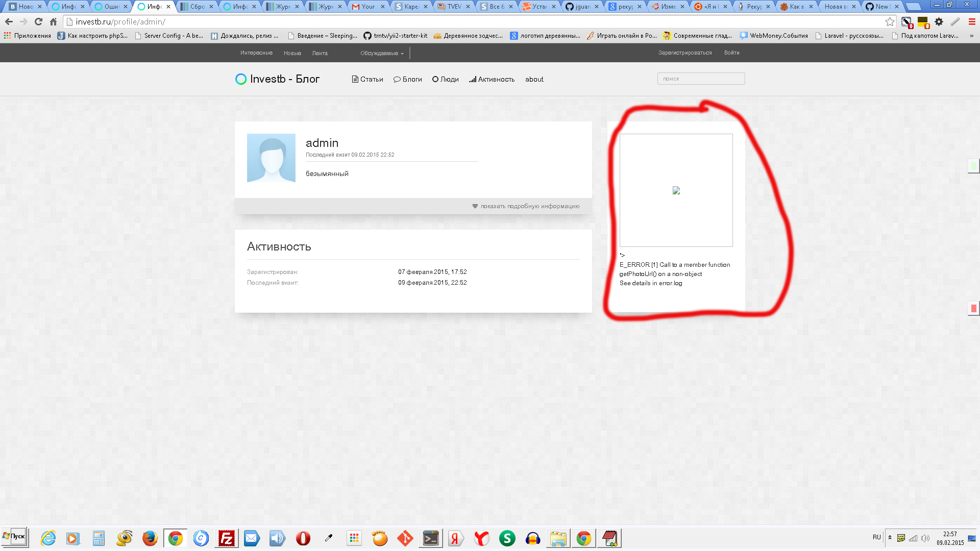Image resolution: width=980 pixels, height=551 pixels.
Task: Click the browser forward arrow
Action: click(23, 22)
